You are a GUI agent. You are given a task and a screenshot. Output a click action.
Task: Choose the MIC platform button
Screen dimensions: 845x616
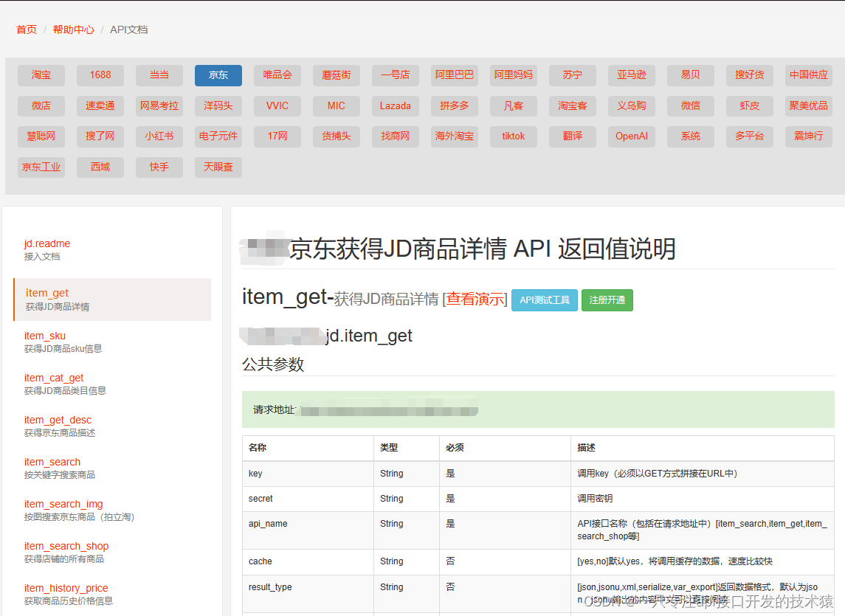pyautogui.click(x=337, y=106)
